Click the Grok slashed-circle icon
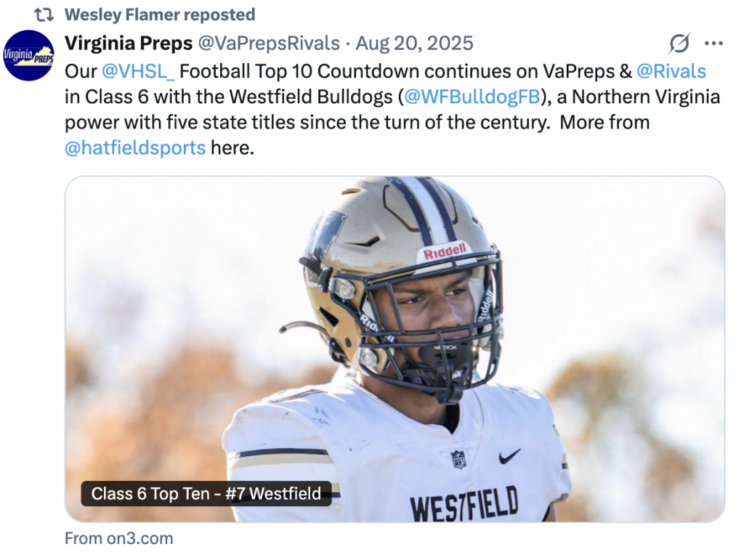The width and height of the screenshot is (744, 560). click(x=679, y=44)
